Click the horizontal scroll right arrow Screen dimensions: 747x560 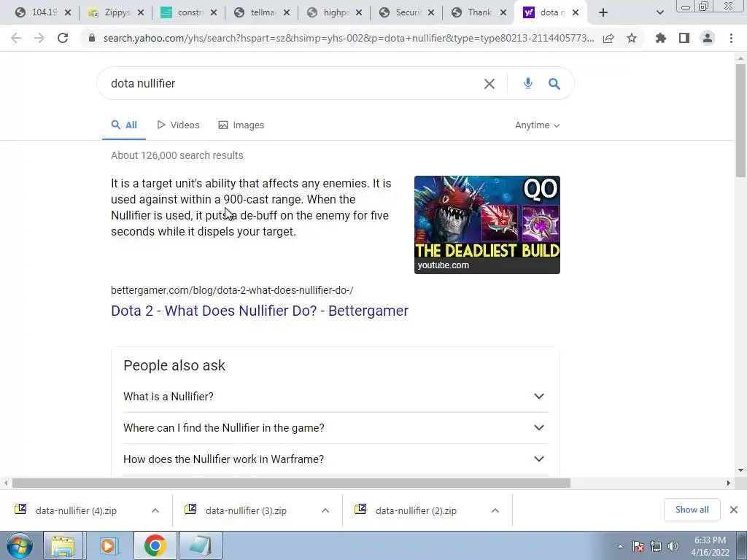pos(729,483)
